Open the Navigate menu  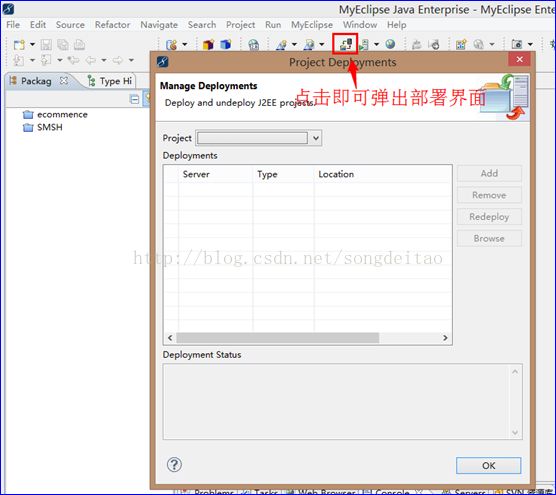tap(159, 25)
